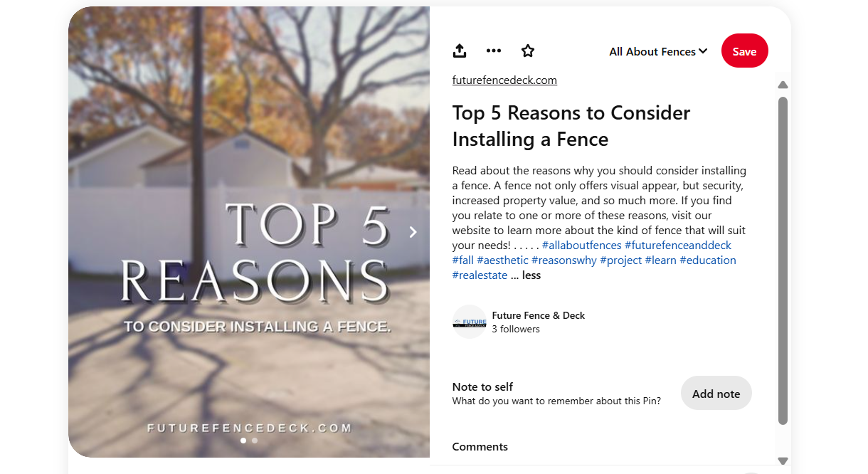This screenshot has width=868, height=474.
Task: Select the second carousel dot indicator
Action: 255,441
